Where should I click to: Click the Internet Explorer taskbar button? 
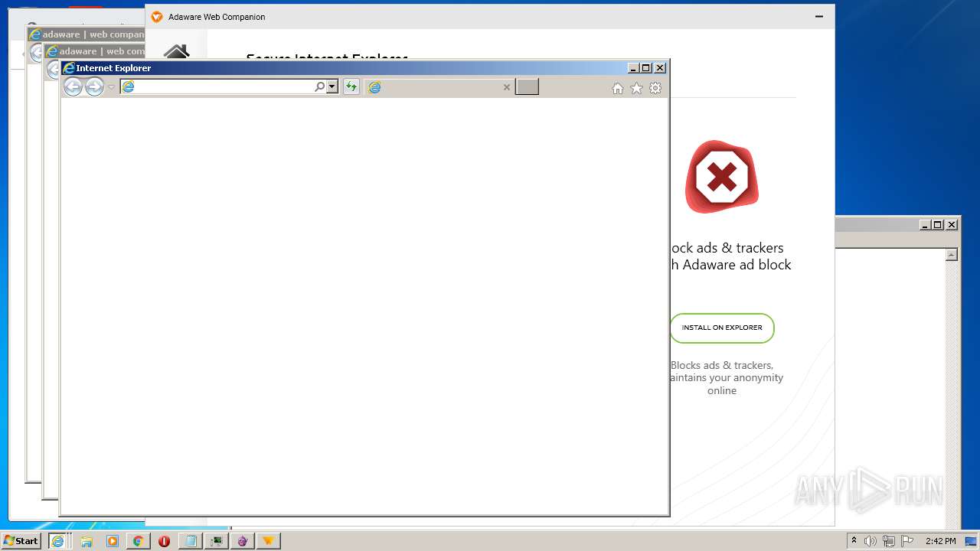pyautogui.click(x=57, y=541)
